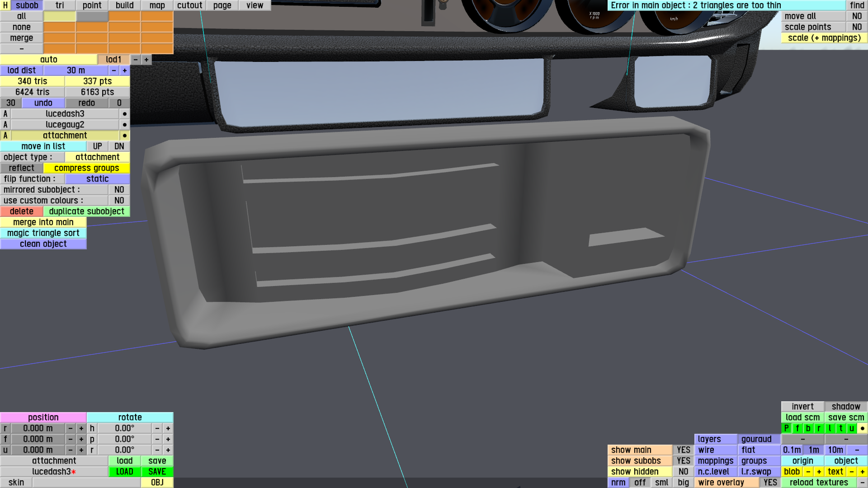Open the cutout mode tab
Viewport: 868px width, 488px height.
pos(189,5)
